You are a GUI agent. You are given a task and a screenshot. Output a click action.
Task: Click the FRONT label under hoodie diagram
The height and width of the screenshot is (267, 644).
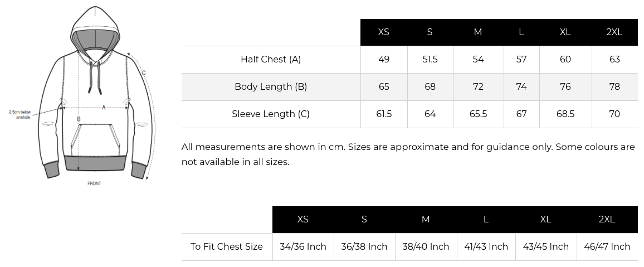coord(94,183)
